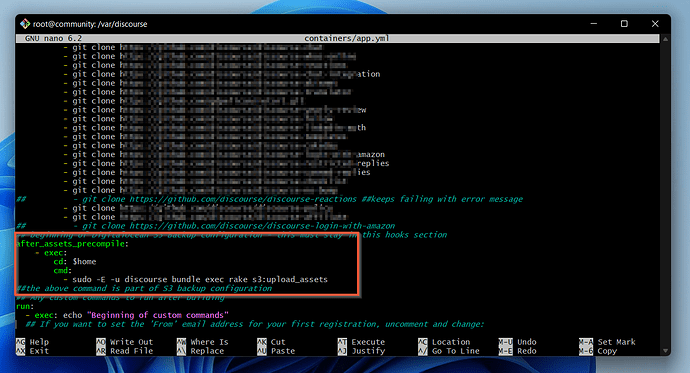Click the git clone line ending in 'replies'
This screenshot has height=373, width=690.
226,164
